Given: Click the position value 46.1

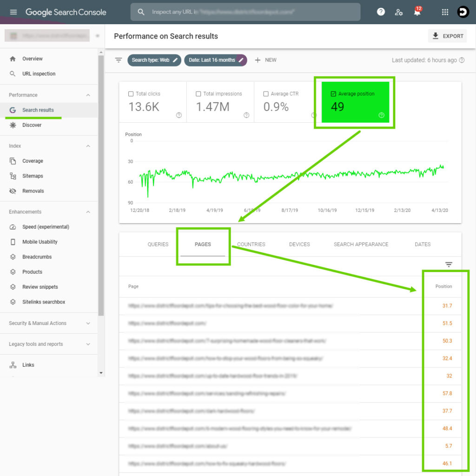Looking at the screenshot, I should tap(447, 463).
